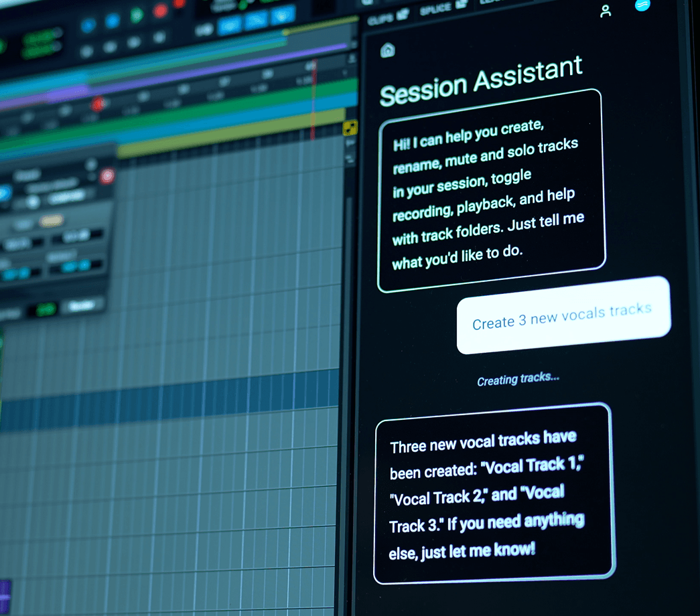Click the home icon in Session Assistant
The width and height of the screenshot is (700, 616).
(387, 50)
